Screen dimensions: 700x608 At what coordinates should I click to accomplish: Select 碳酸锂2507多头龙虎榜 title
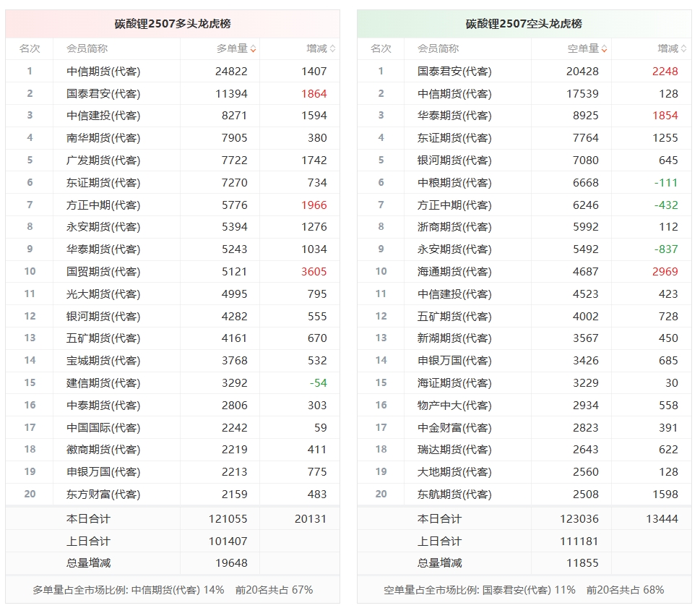[173, 24]
